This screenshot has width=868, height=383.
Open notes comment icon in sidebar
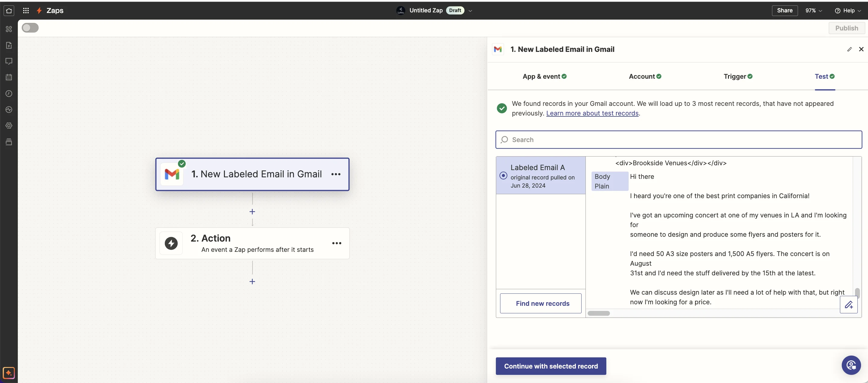(9, 61)
